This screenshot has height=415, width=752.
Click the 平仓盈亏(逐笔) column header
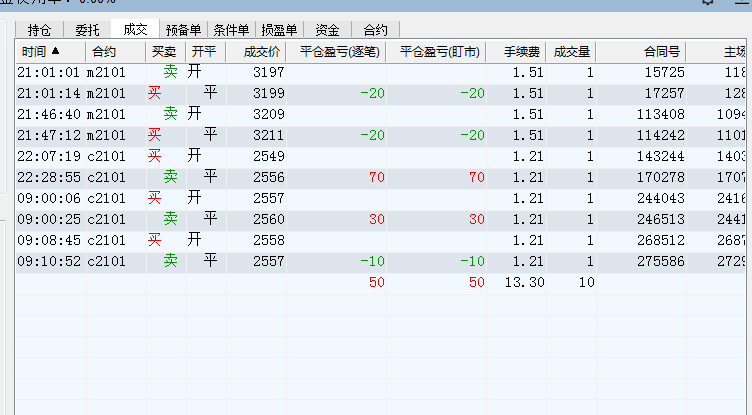point(336,52)
